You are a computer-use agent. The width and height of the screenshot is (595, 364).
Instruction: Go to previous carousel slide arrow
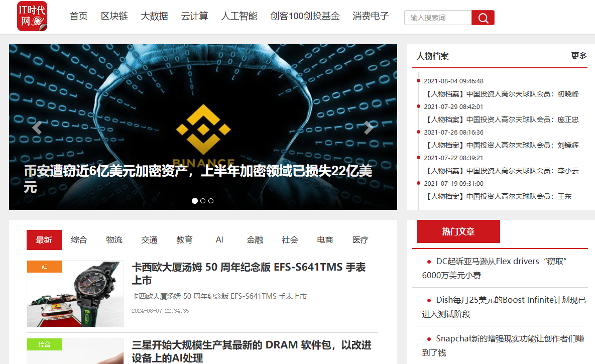(37, 128)
